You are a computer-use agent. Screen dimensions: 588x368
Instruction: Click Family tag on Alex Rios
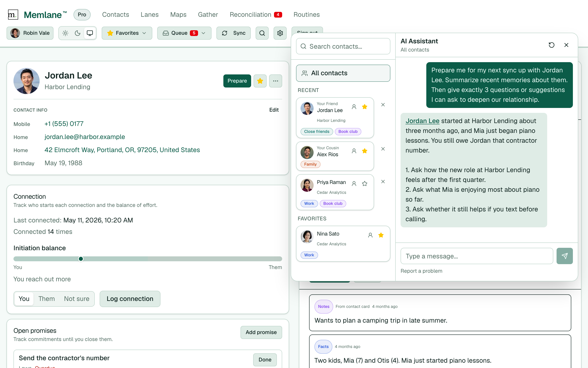click(310, 164)
